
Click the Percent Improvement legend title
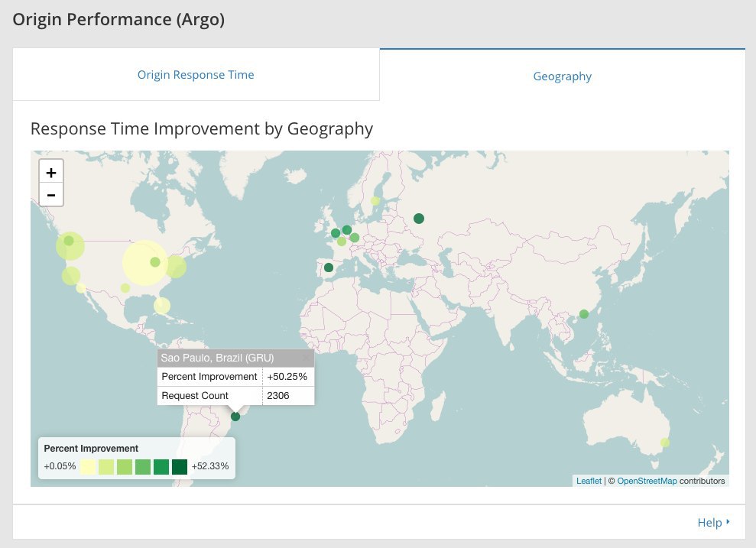[x=91, y=448]
